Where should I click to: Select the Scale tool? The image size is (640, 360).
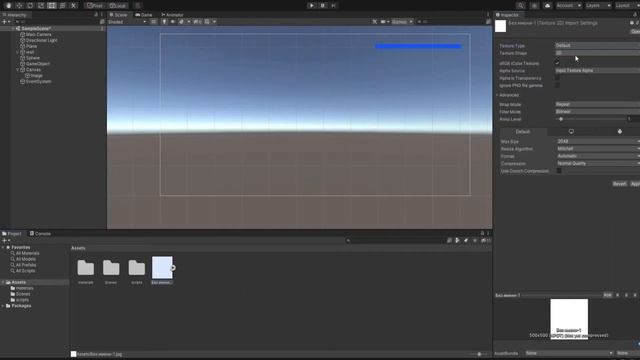(x=41, y=6)
